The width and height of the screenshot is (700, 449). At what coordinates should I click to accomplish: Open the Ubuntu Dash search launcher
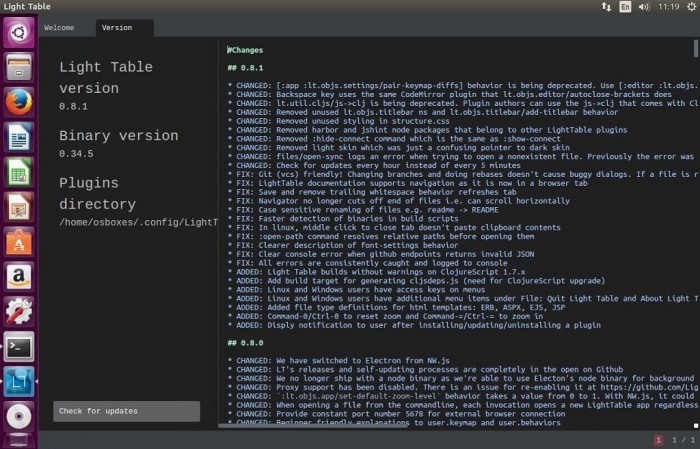[19, 32]
